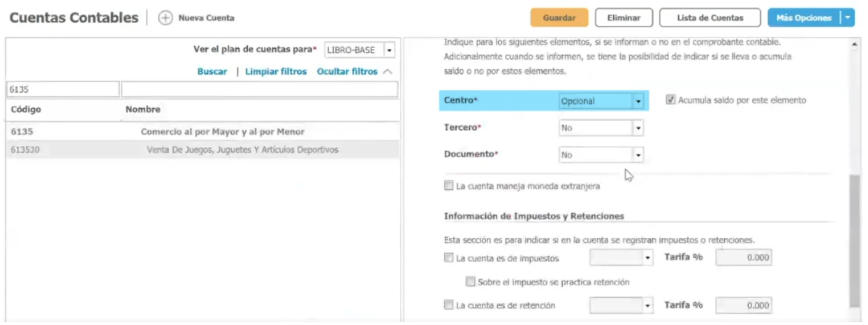This screenshot has width=868, height=325.
Task: Toggle Acumula saldo por este elemento
Action: point(671,100)
